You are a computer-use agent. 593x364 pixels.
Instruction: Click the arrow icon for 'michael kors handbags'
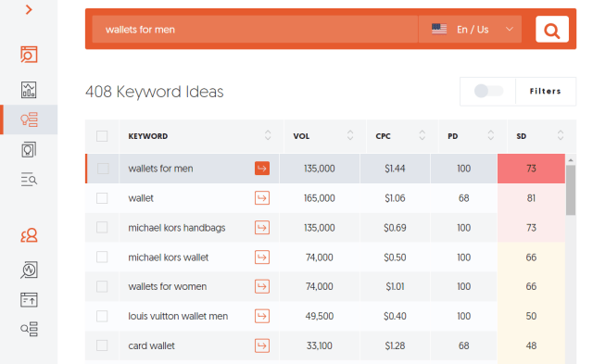click(x=262, y=228)
